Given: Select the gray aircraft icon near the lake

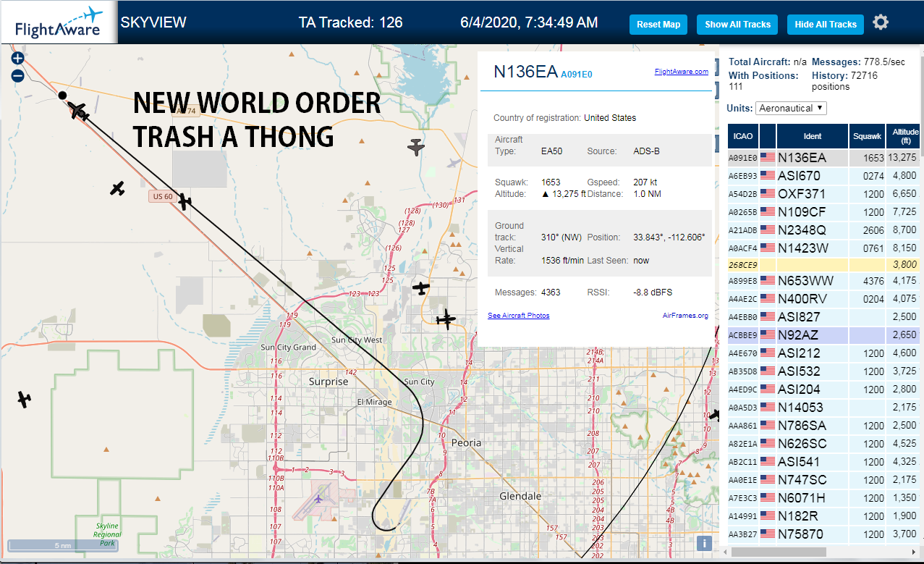Looking at the screenshot, I should pos(416,147).
